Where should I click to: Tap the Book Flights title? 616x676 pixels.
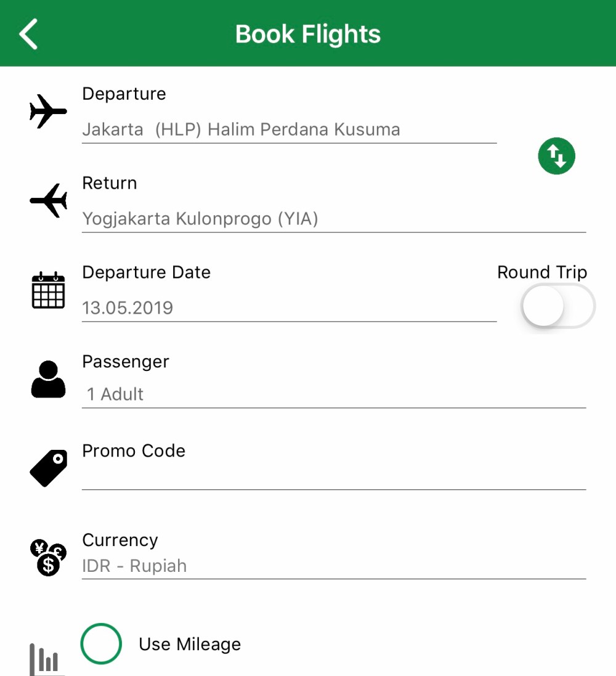[x=308, y=34]
